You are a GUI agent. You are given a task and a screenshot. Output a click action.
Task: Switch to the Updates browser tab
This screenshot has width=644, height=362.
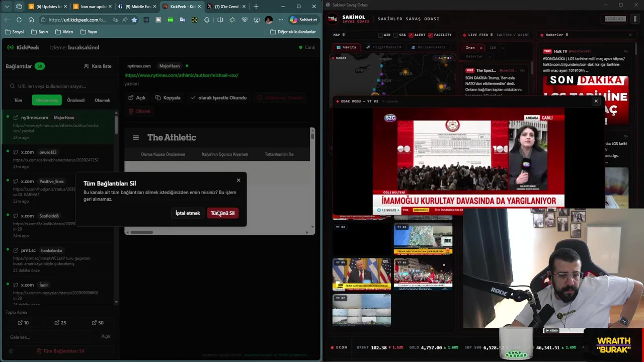coord(47,7)
